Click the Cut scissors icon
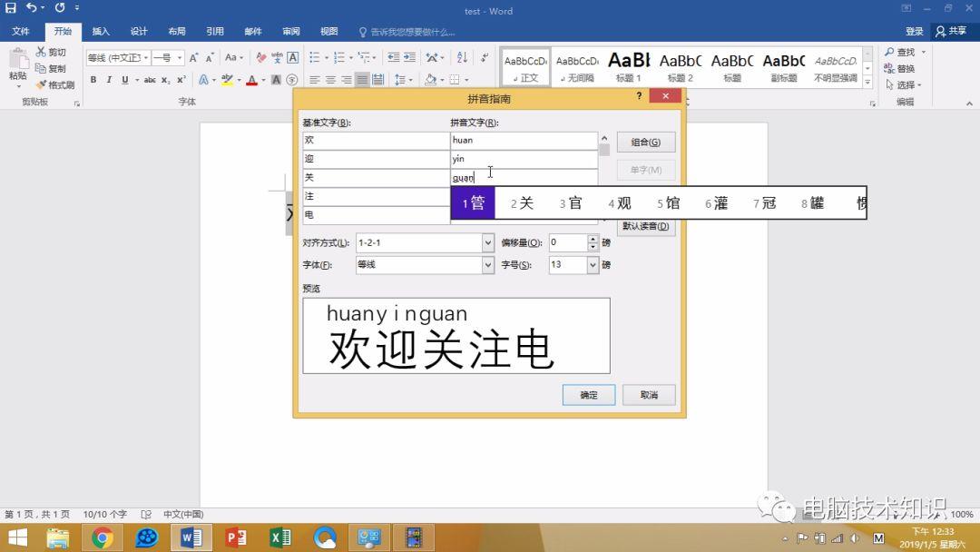 pos(41,52)
